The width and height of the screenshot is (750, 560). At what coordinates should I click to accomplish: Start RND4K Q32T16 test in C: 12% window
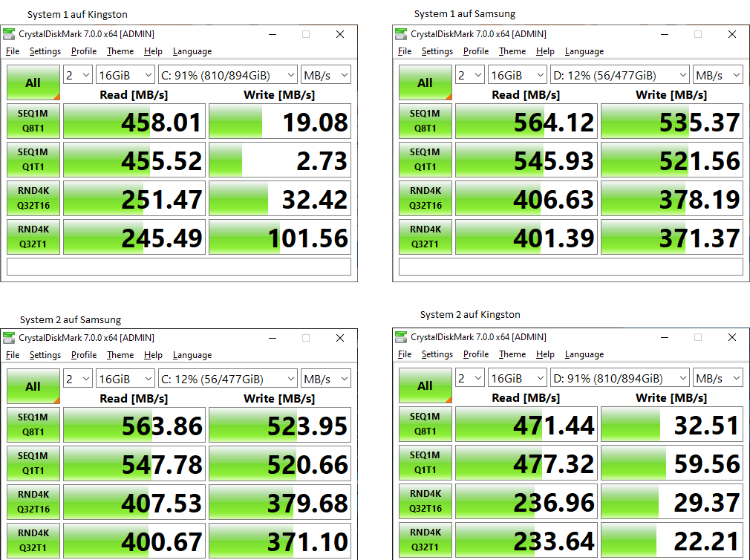[x=33, y=501]
